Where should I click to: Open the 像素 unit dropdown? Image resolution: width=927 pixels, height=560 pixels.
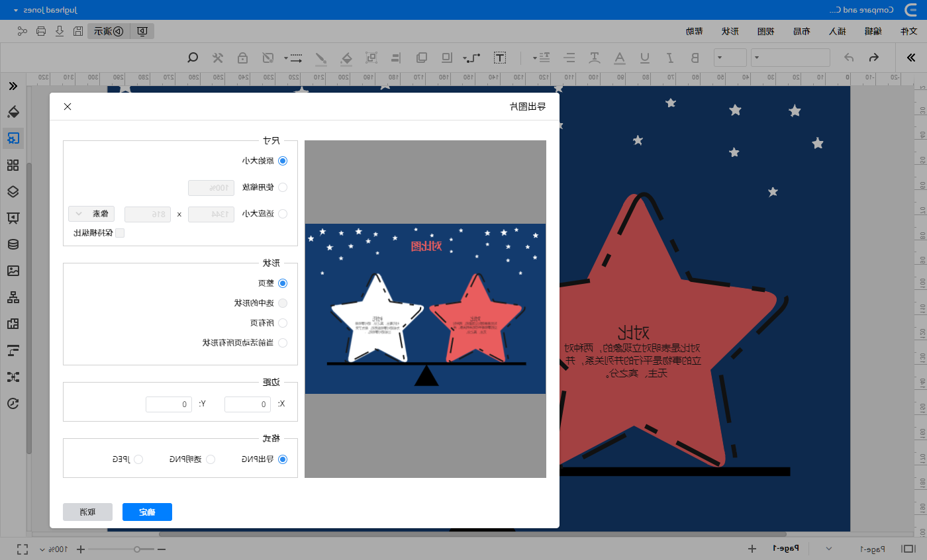(x=91, y=214)
